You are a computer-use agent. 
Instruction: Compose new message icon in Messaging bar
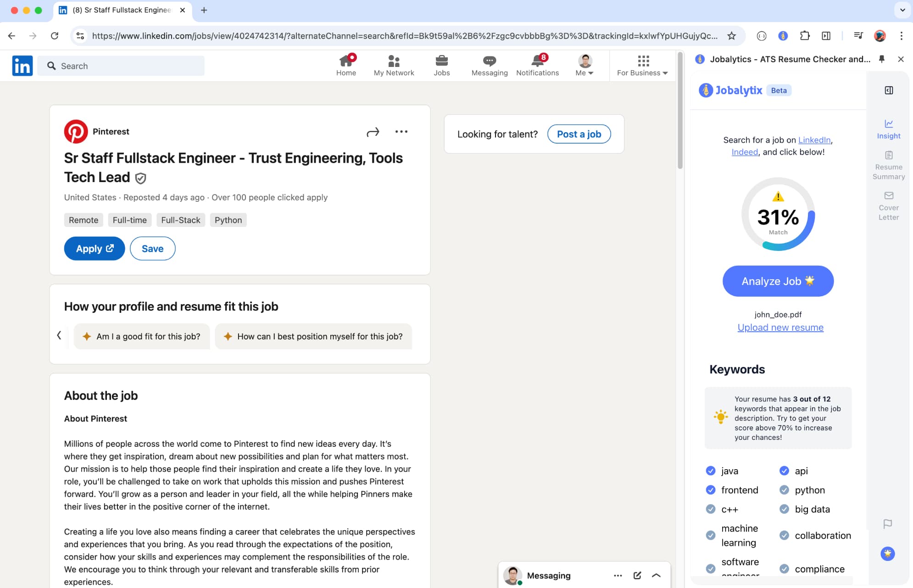pyautogui.click(x=637, y=575)
